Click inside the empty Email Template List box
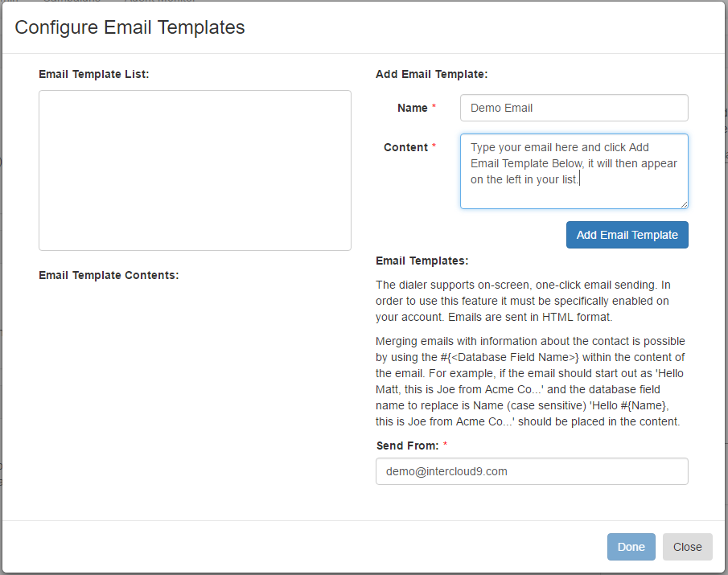The image size is (728, 575). pyautogui.click(x=195, y=170)
